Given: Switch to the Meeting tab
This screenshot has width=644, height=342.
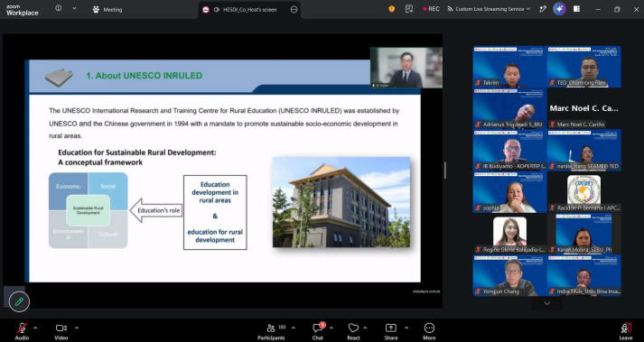Looking at the screenshot, I should pyautogui.click(x=107, y=9).
